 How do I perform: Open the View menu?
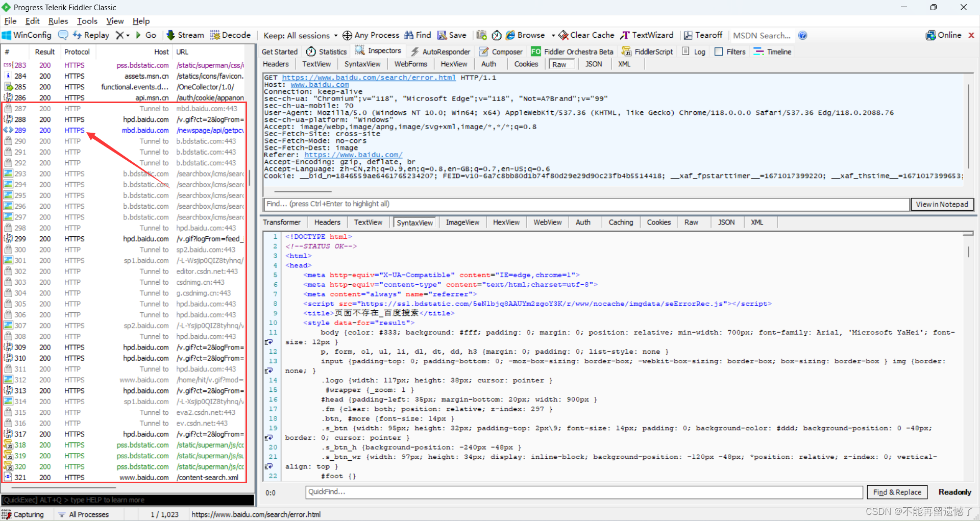click(x=115, y=21)
